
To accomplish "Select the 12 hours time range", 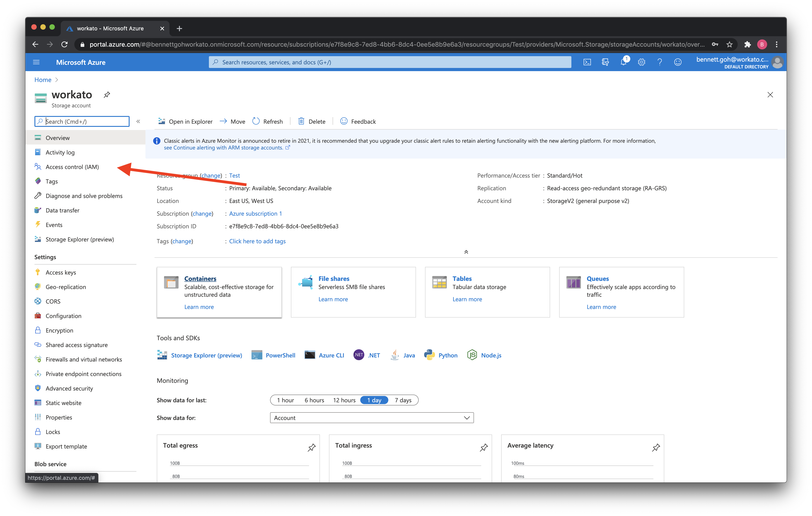I will [344, 400].
